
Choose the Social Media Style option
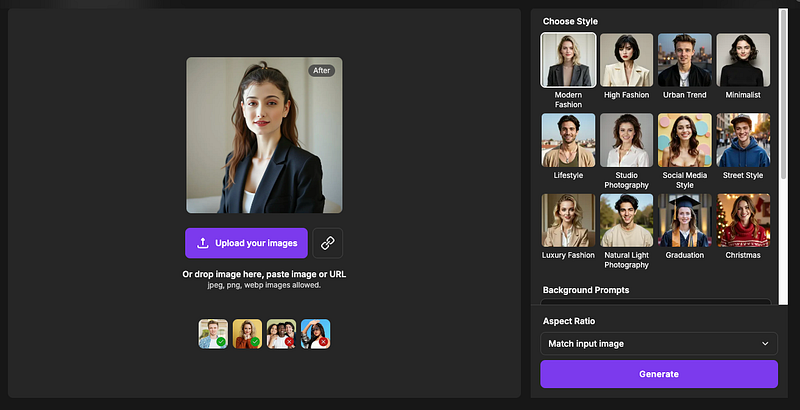[685, 140]
